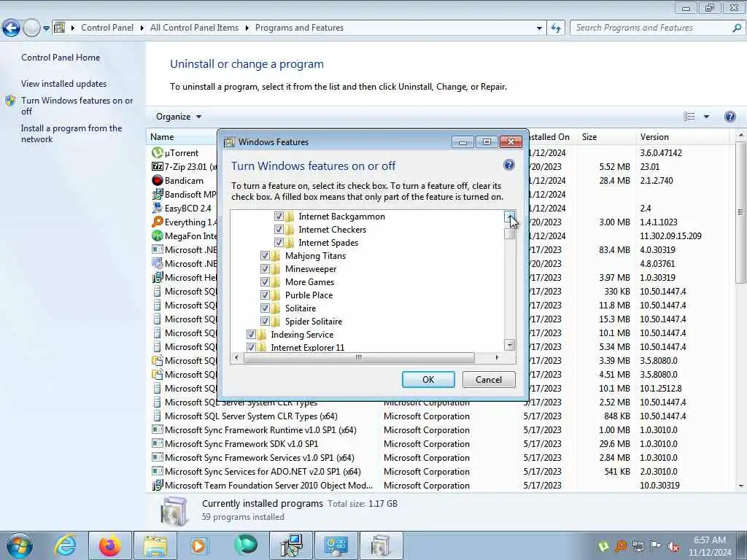Select the Bandicam program icon
This screenshot has width=747, height=560.
158,181
